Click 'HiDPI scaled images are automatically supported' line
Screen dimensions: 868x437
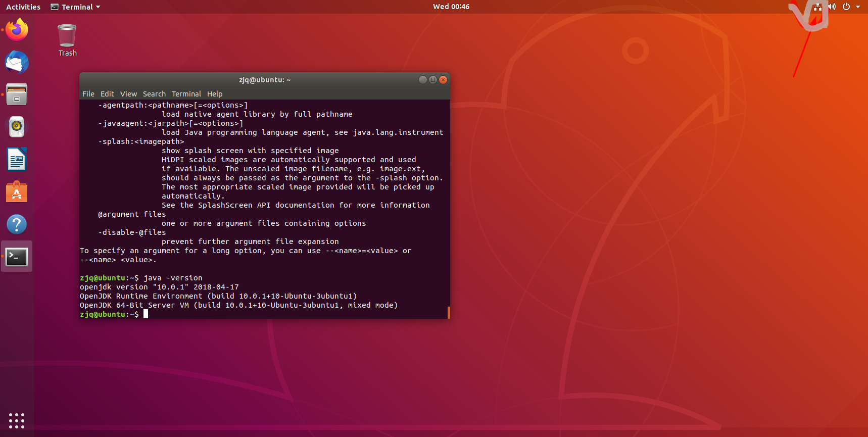tap(289, 160)
